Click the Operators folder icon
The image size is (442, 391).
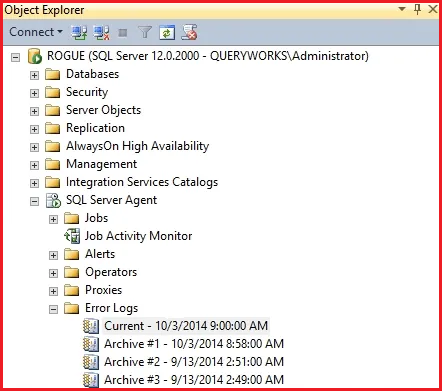pos(72,272)
